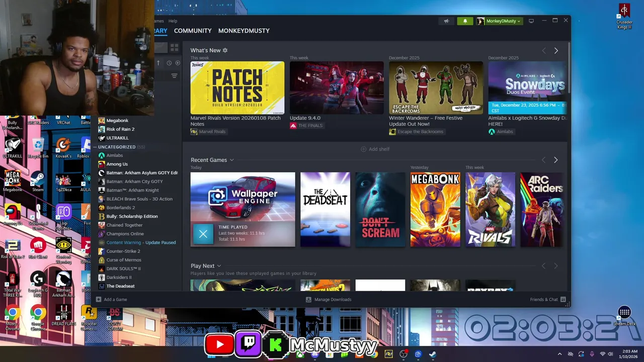Open the Community tab
Image resolution: width=644 pixels, height=362 pixels.
(x=193, y=31)
